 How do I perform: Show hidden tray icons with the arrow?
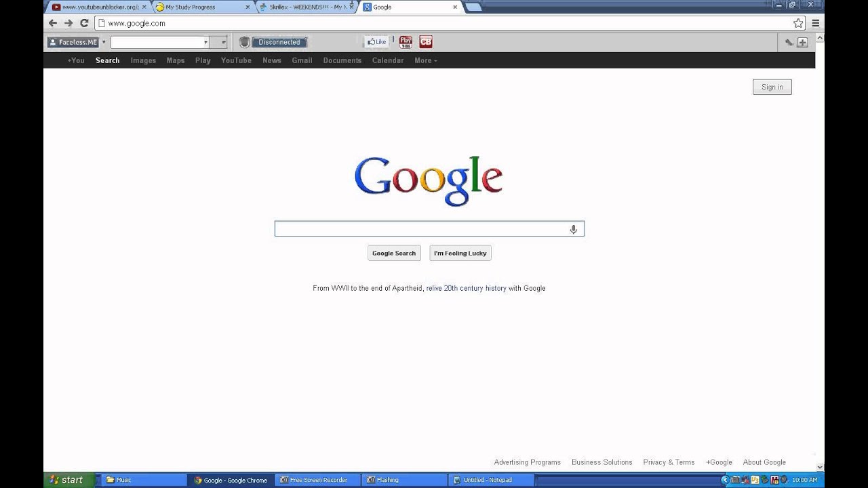pyautogui.click(x=724, y=480)
